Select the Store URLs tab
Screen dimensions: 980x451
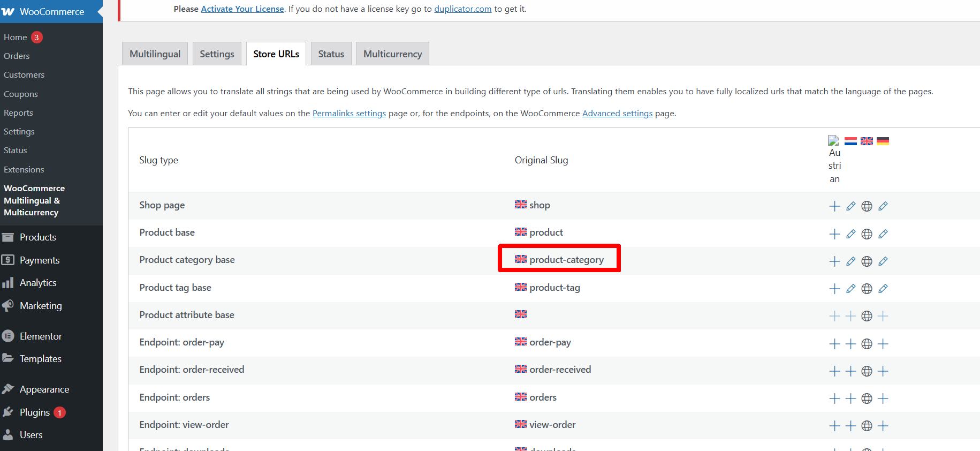click(x=276, y=54)
